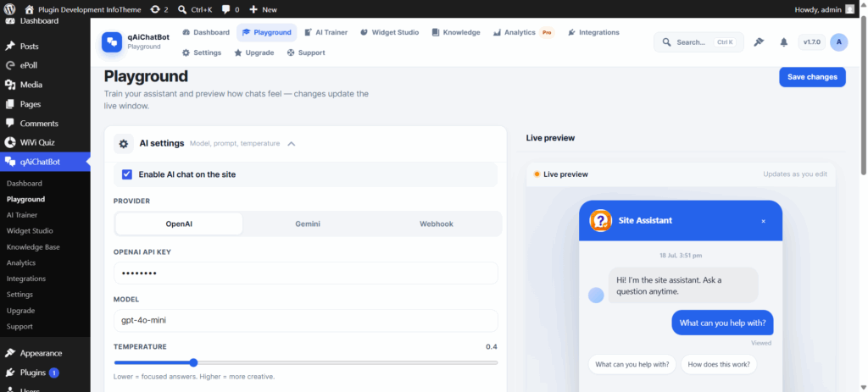868x392 pixels.
Task: Open the Support tab in top nav
Action: coord(306,52)
